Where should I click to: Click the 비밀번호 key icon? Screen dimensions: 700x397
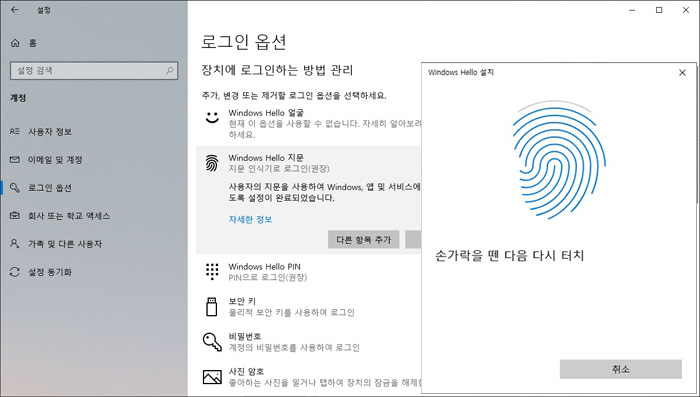212,342
